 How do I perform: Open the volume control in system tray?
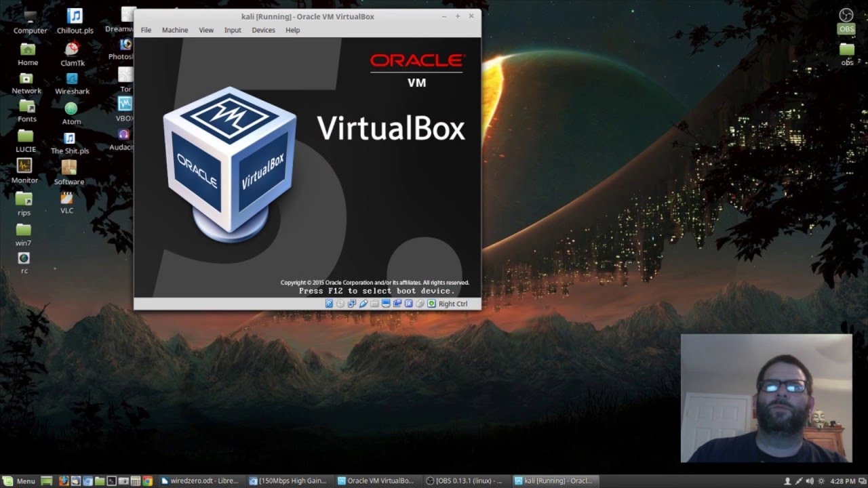pyautogui.click(x=810, y=481)
